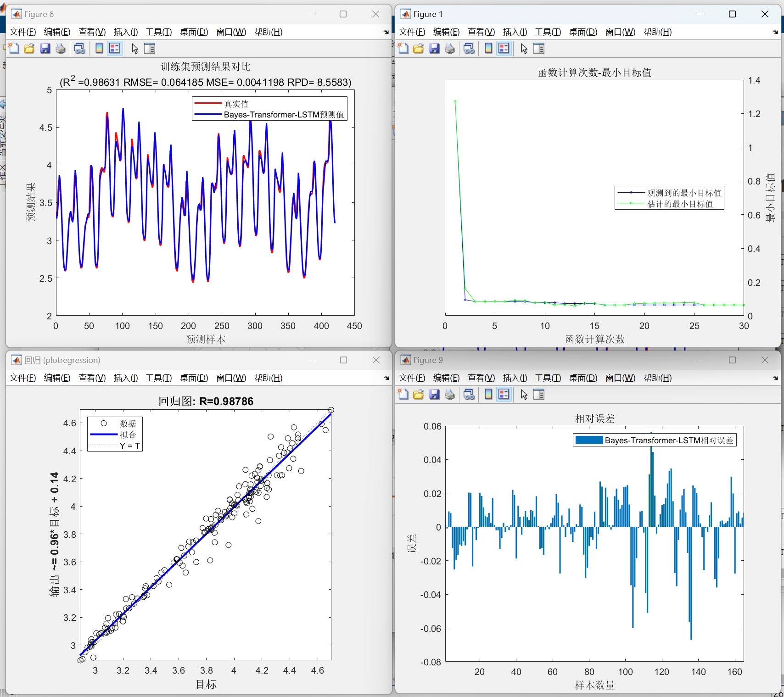Click MATLAB logo icon in Figure 1 title

(x=405, y=14)
